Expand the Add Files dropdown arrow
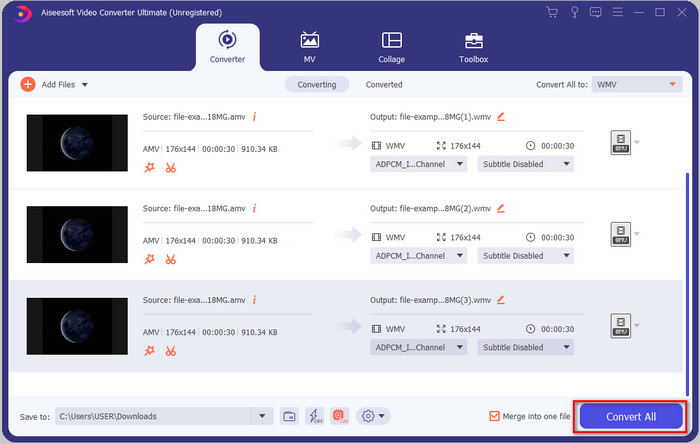This screenshot has width=700, height=444. tap(85, 85)
